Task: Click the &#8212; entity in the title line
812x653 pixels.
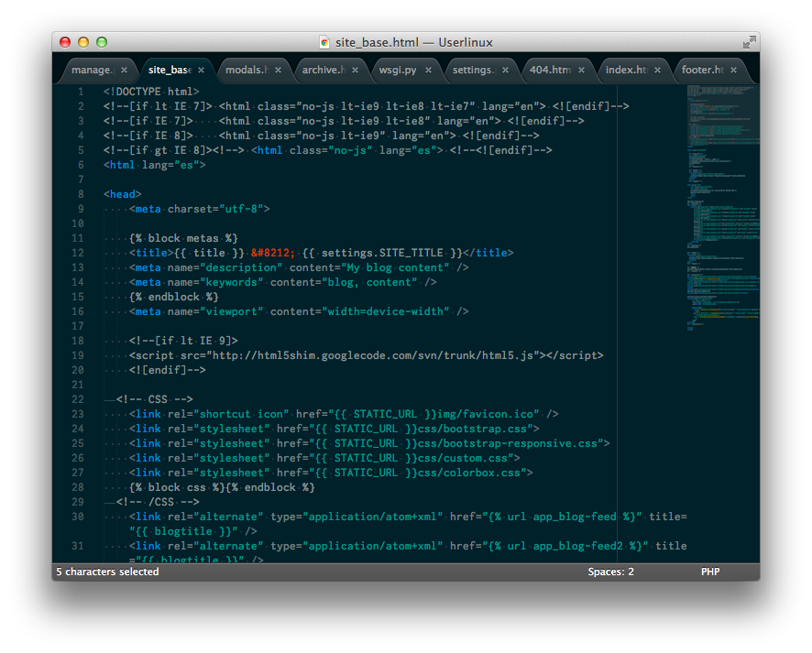Action: click(x=273, y=253)
